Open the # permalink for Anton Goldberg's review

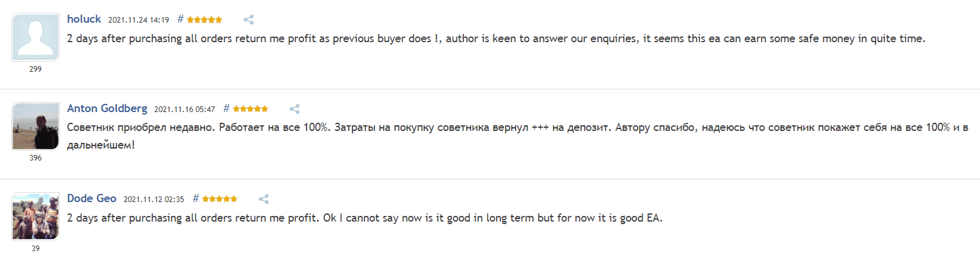pos(227,109)
